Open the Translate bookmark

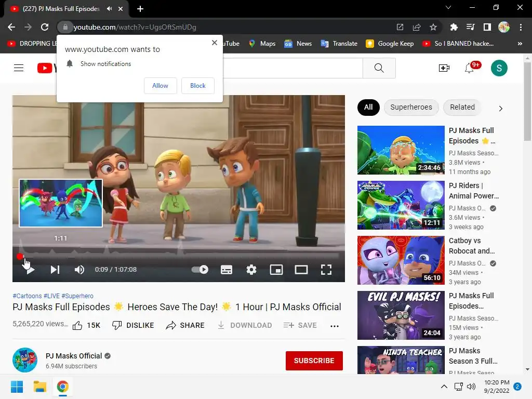(339, 44)
